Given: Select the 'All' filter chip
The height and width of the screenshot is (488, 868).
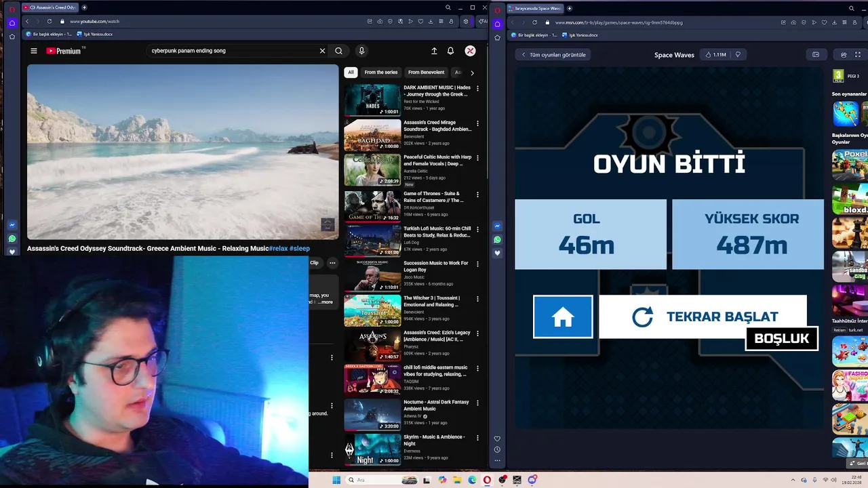Looking at the screenshot, I should 351,73.
